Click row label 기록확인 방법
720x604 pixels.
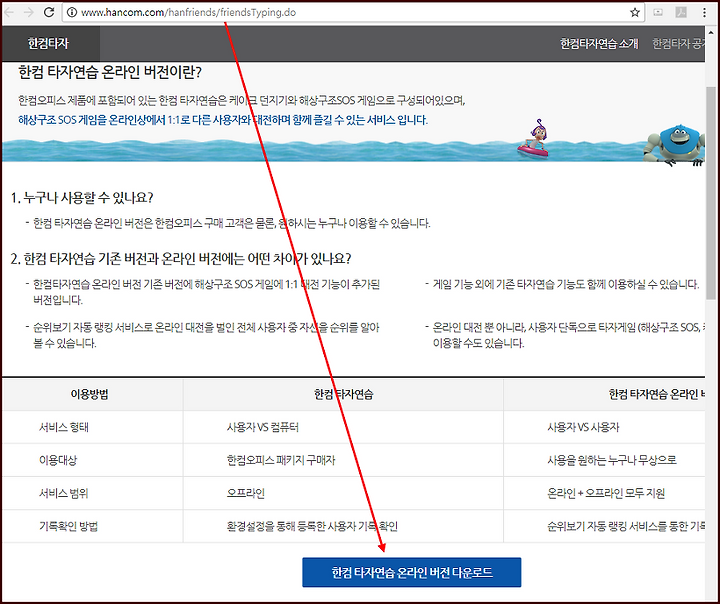pyautogui.click(x=68, y=526)
